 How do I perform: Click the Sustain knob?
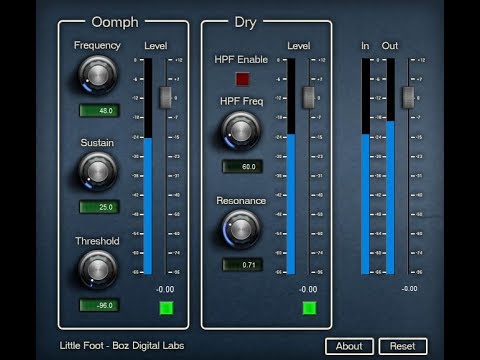point(98,172)
